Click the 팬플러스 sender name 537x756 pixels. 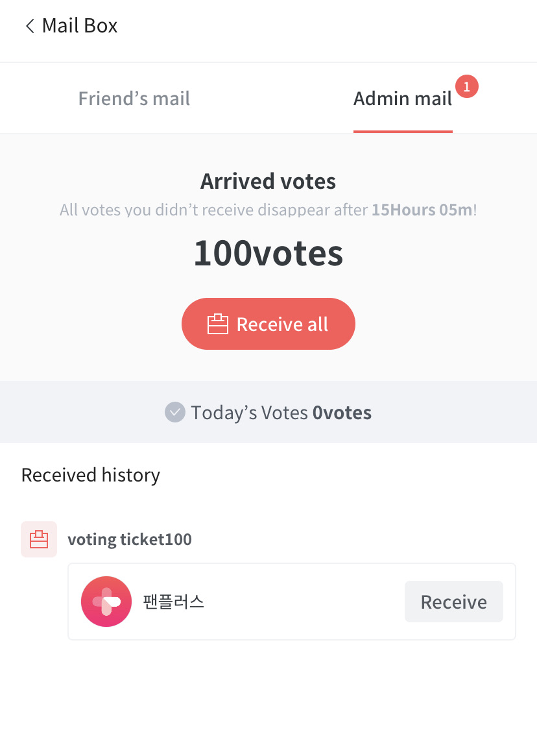point(174,602)
